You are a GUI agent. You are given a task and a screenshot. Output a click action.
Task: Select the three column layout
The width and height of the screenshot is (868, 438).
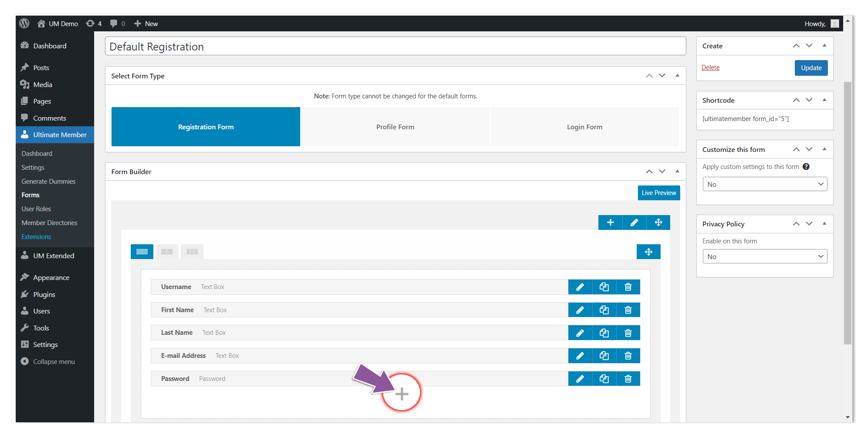pos(192,252)
